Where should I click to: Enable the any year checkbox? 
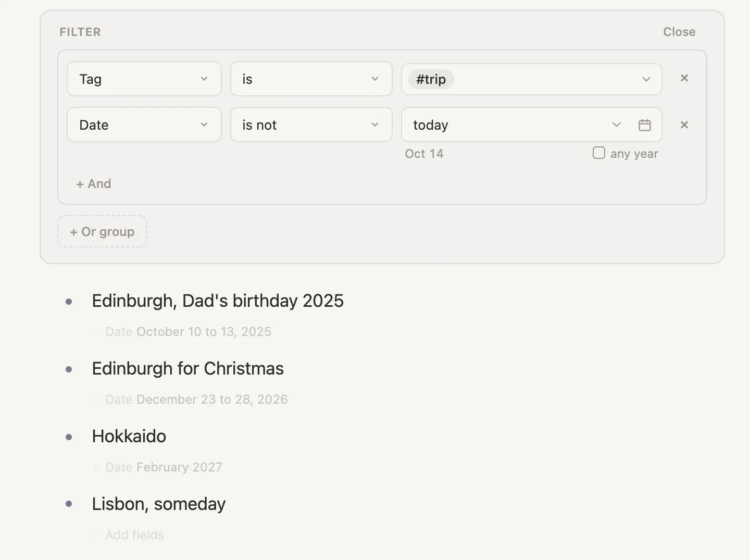click(x=599, y=153)
